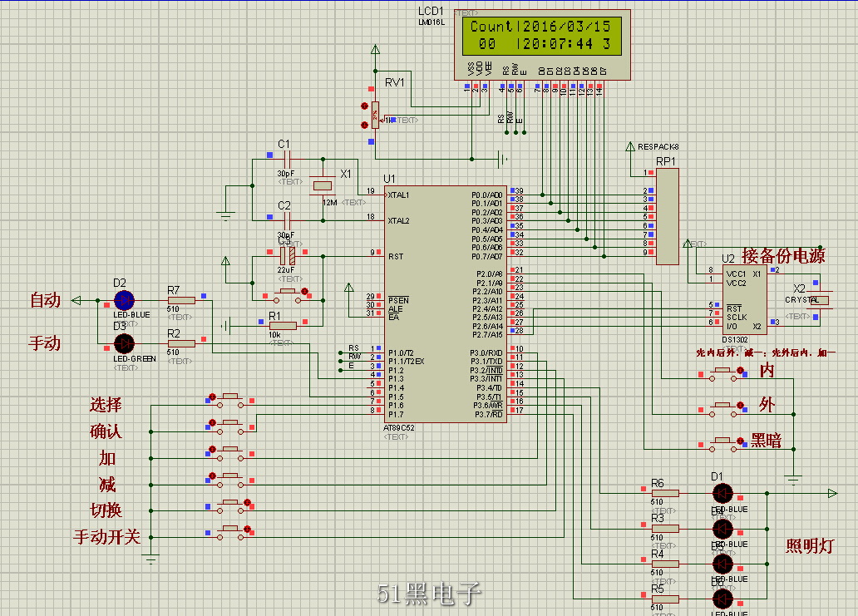The image size is (858, 616).
Task: Click the LED diode wired to R4
Action: coord(722,564)
